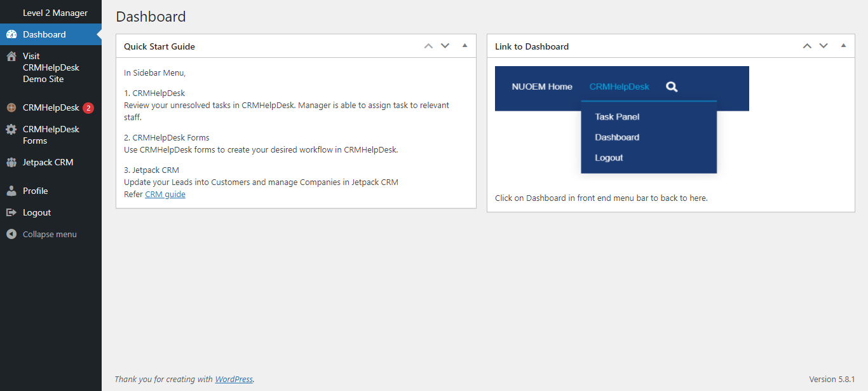
Task: Click Task Panel in preview dropdown
Action: (617, 117)
